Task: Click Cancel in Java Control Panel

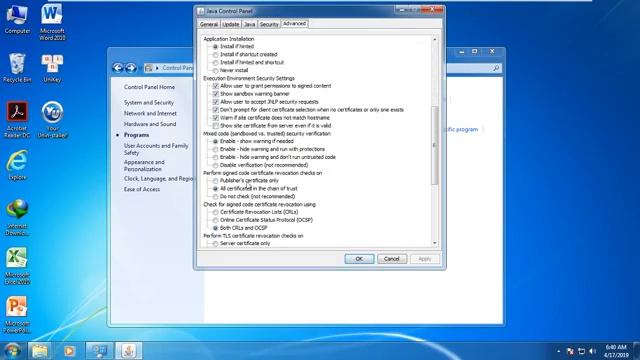Action: (392, 259)
